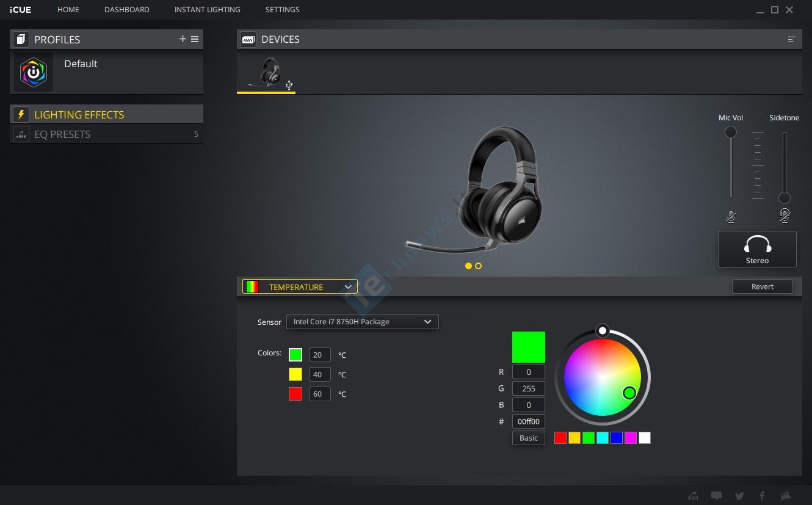Open the 24-hour support phone icon

click(693, 496)
